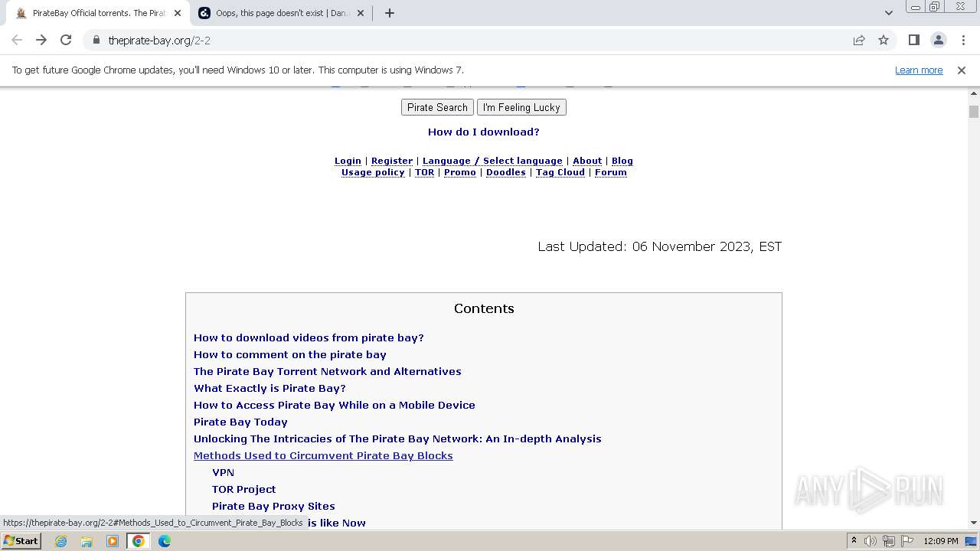Click the I'm Feeling Lucky button
The height and width of the screenshot is (551, 980).
click(521, 107)
